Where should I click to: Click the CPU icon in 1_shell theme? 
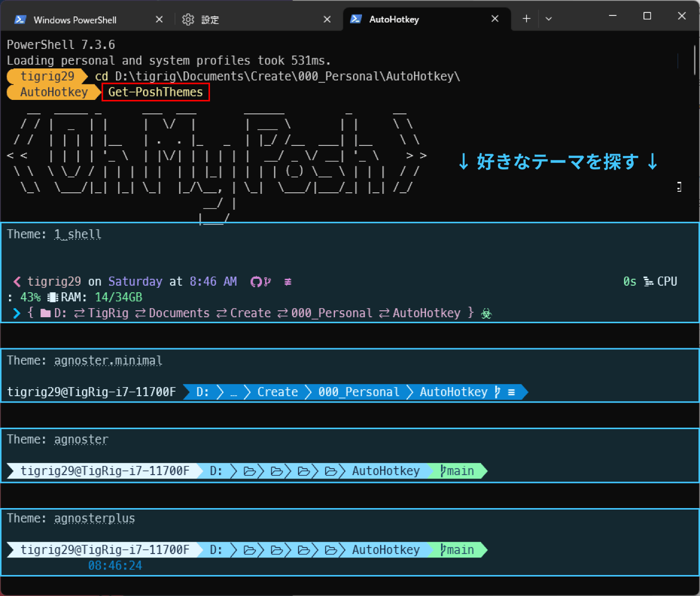[648, 282]
